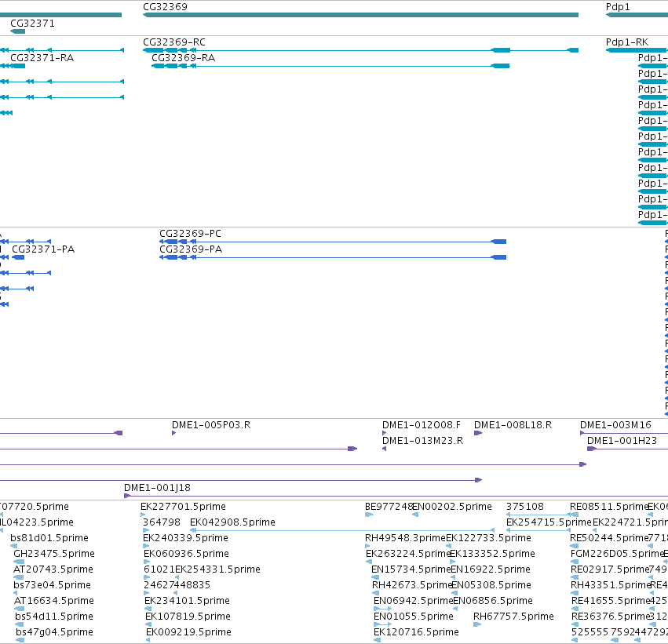668x644 pixels.
Task: Click EST EK234101.5prime label
Action: point(187,601)
